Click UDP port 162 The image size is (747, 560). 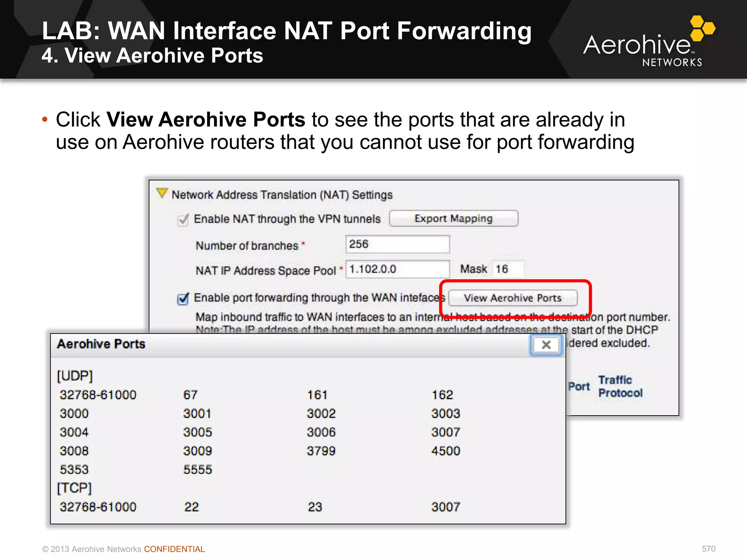pyautogui.click(x=442, y=394)
